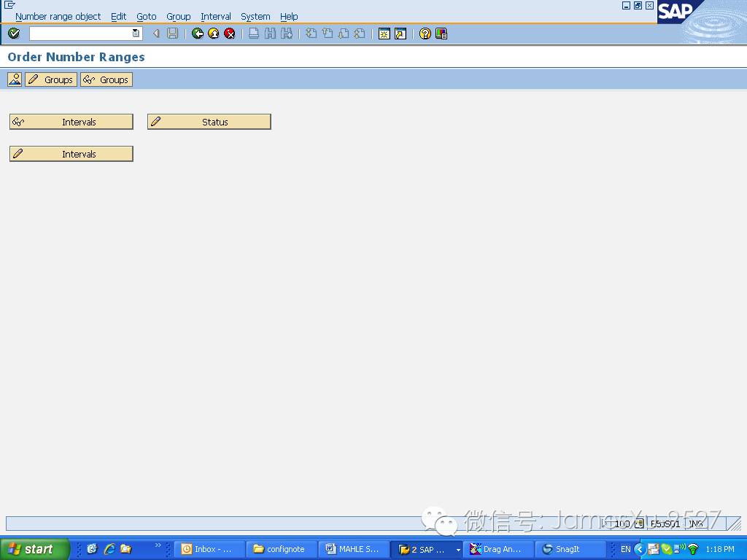Open the Interval menu

pos(216,17)
